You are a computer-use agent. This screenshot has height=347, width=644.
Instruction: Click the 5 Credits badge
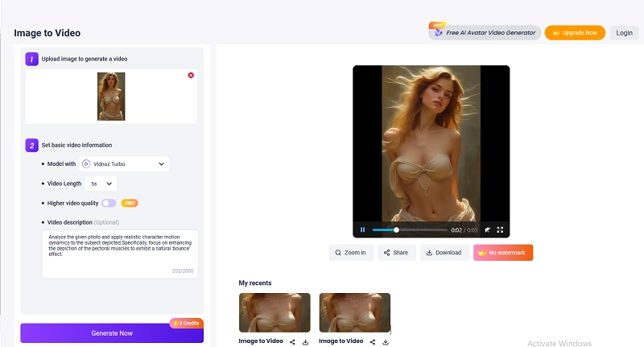click(x=187, y=323)
